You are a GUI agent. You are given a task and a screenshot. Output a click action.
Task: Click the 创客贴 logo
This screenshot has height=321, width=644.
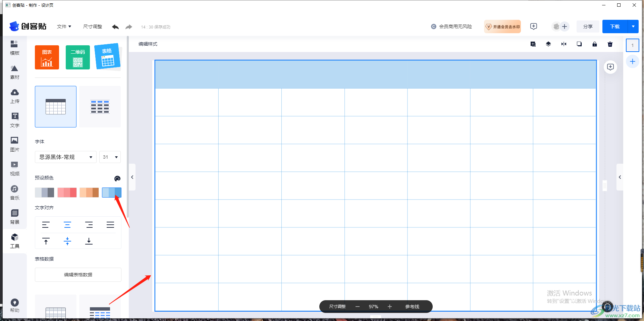[28, 26]
